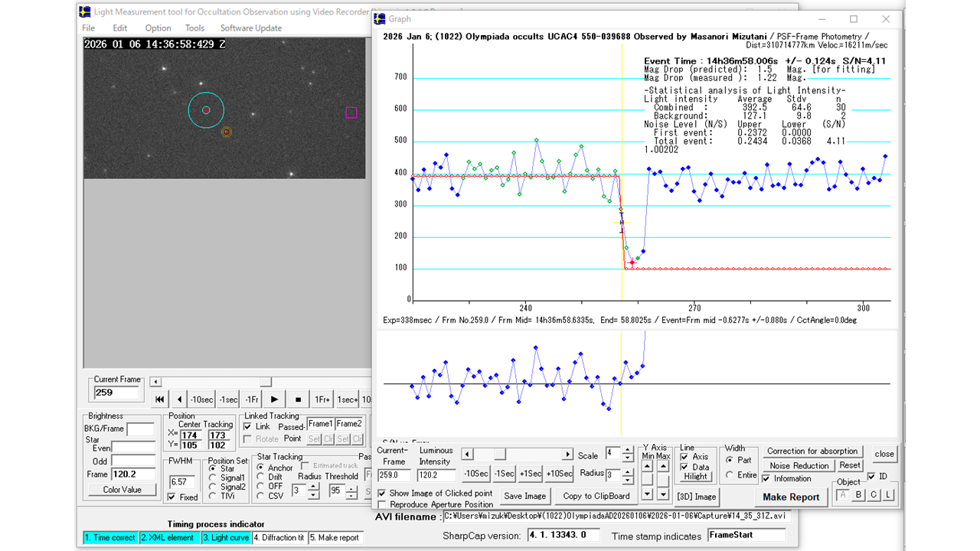980x551 pixels.
Task: Open the Software Update menu
Action: pyautogui.click(x=250, y=28)
